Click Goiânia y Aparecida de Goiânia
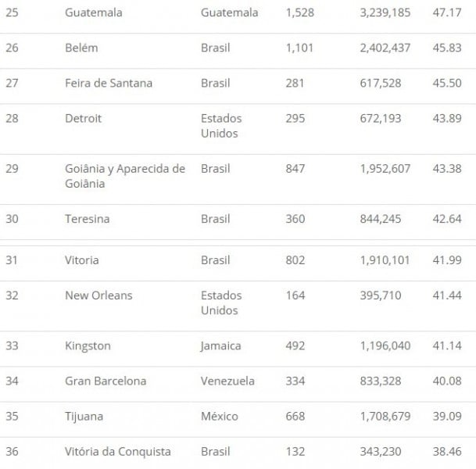Viewport: 476px width, 469px height. point(125,177)
